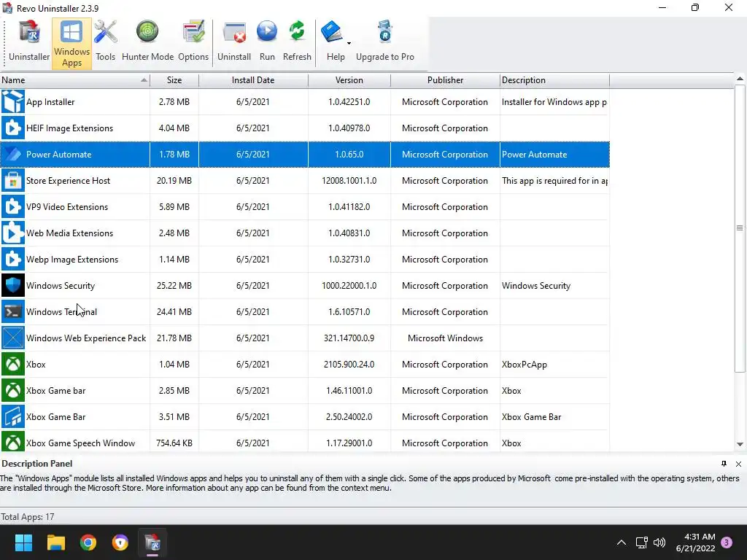Select the Windows Apps module

(x=71, y=44)
